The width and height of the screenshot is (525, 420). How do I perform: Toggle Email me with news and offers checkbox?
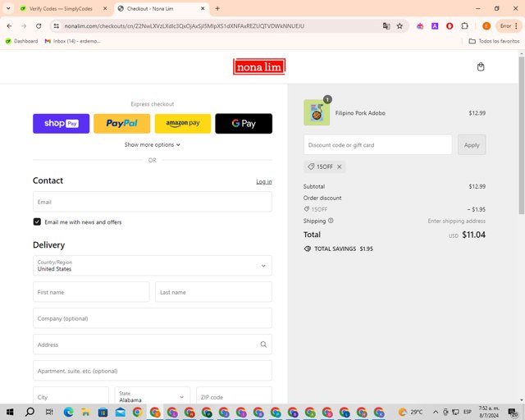37,221
